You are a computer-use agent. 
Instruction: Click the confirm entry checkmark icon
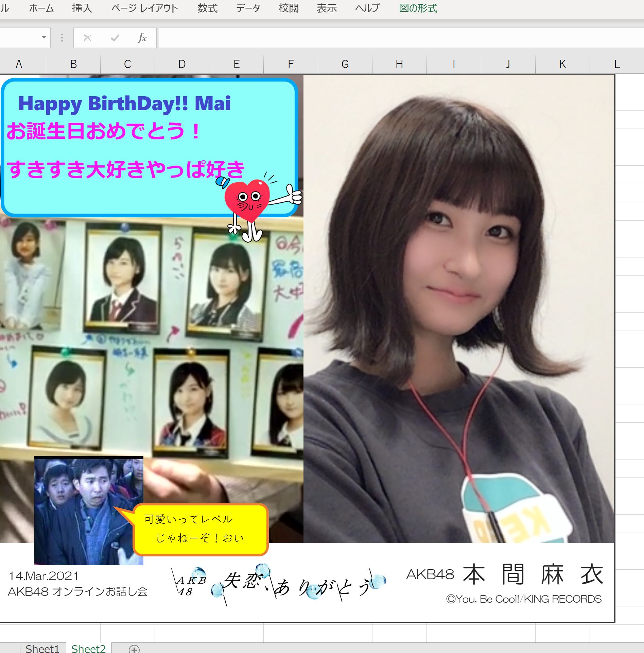tap(115, 38)
